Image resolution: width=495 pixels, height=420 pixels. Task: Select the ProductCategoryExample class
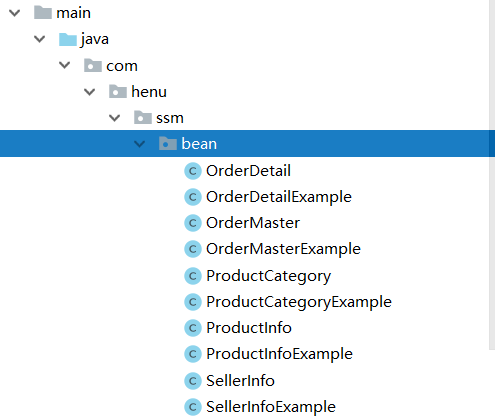pos(299,302)
